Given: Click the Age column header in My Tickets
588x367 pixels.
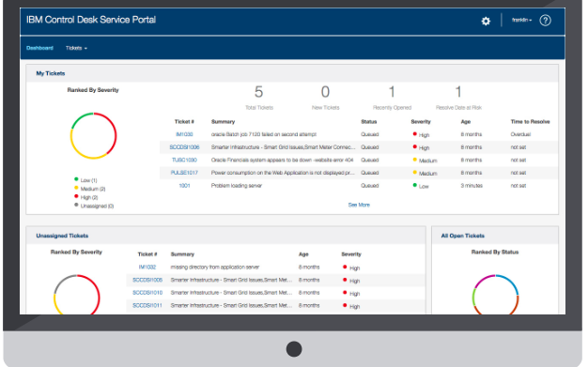Looking at the screenshot, I should [465, 121].
